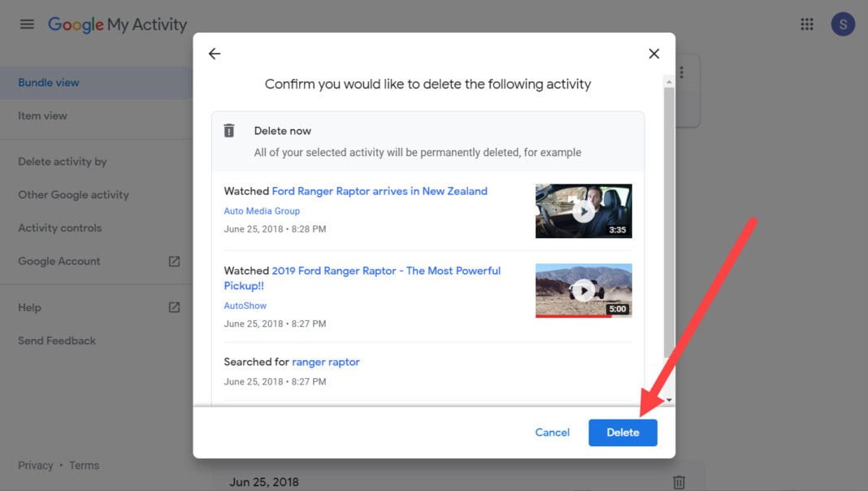Open the account avatar S
The width and height of the screenshot is (868, 491).
coord(843,24)
